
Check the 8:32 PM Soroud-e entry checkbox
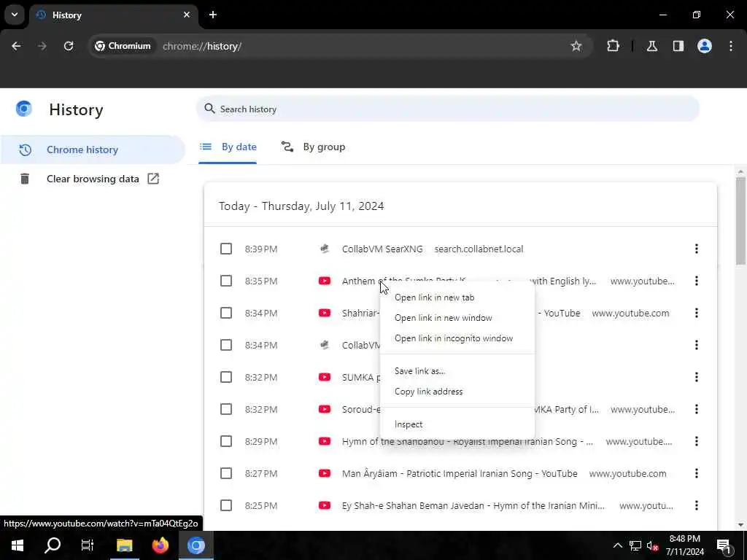226,409
